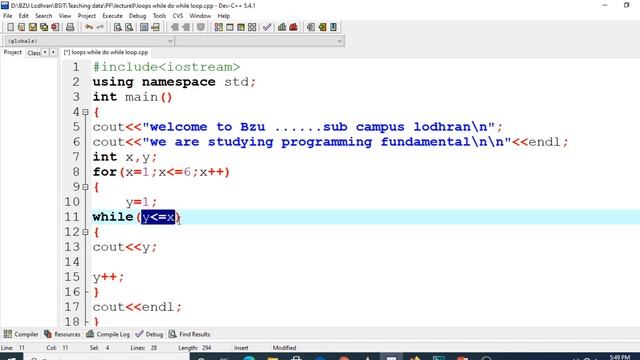The image size is (640, 360).
Task: Open Replace using the second magnifier icon
Action: point(129,27)
